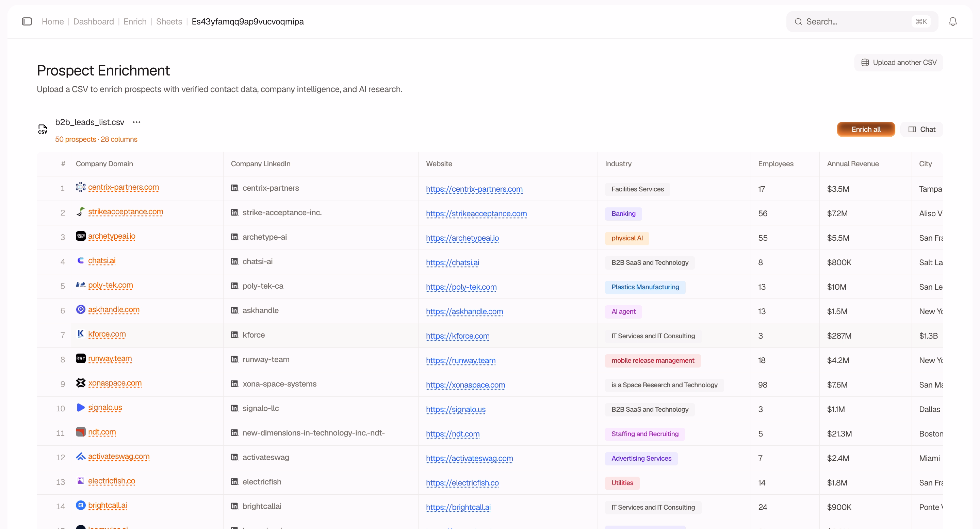
Task: Follow the https://xonaspace.com link
Action: (x=465, y=385)
